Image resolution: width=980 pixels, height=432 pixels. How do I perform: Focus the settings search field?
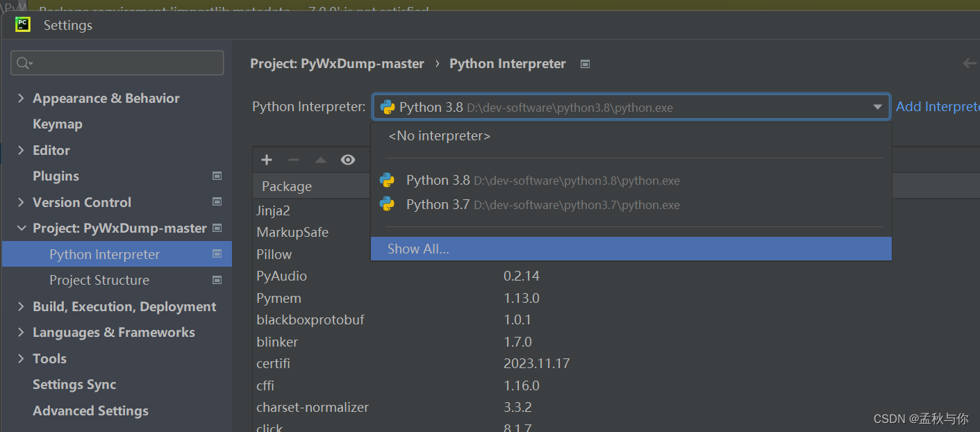tap(117, 63)
